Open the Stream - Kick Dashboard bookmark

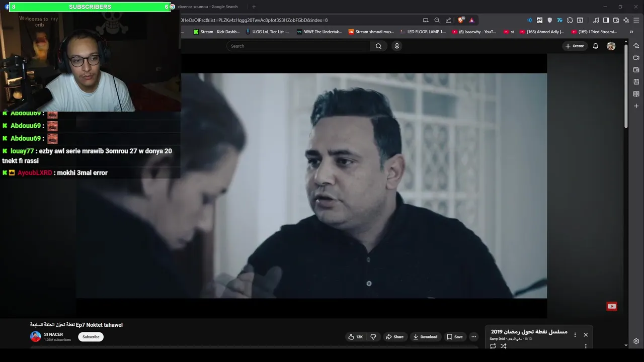[216, 32]
